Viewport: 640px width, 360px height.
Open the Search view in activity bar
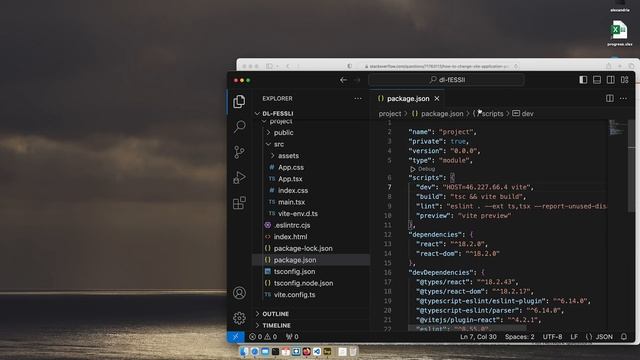(240, 127)
